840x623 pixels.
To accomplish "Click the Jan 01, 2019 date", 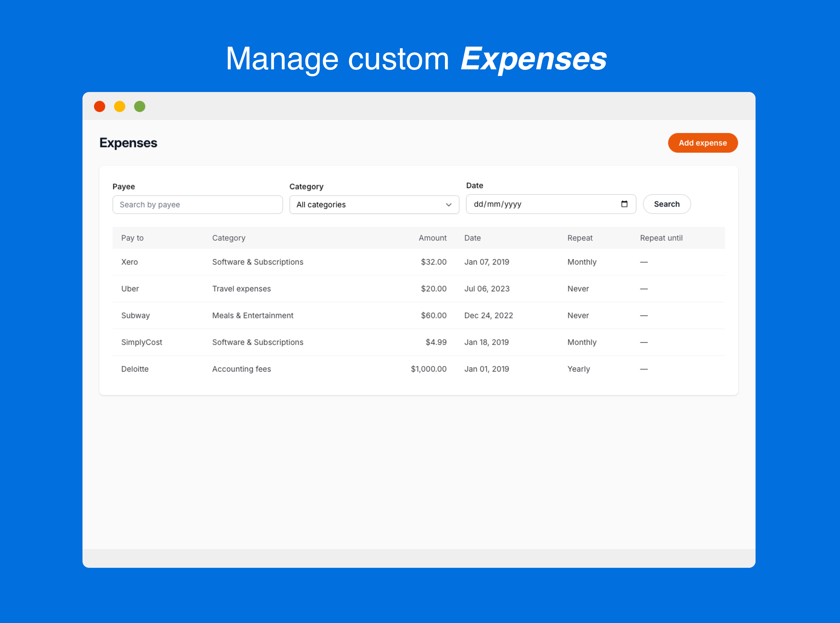I will (487, 369).
